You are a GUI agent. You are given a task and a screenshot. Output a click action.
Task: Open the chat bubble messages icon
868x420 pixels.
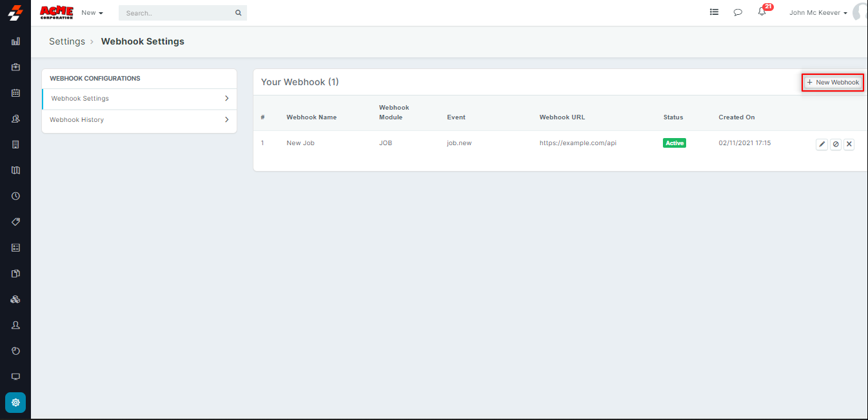coord(738,12)
